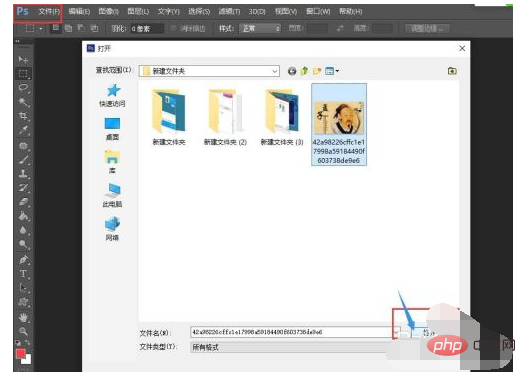Select the Crop tool

[x=23, y=116]
